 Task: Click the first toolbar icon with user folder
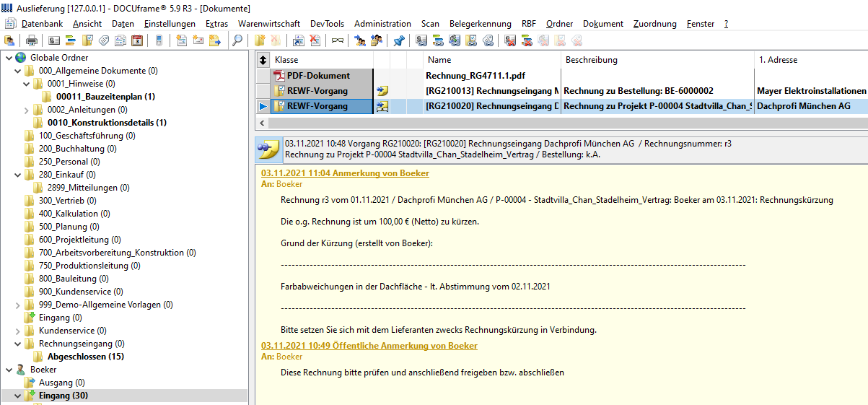tap(9, 40)
